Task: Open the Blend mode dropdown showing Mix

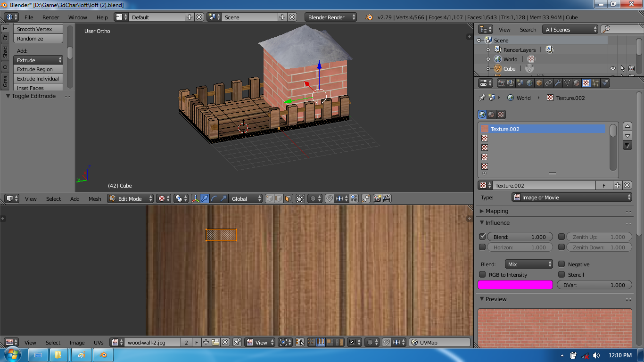Action: click(x=528, y=264)
